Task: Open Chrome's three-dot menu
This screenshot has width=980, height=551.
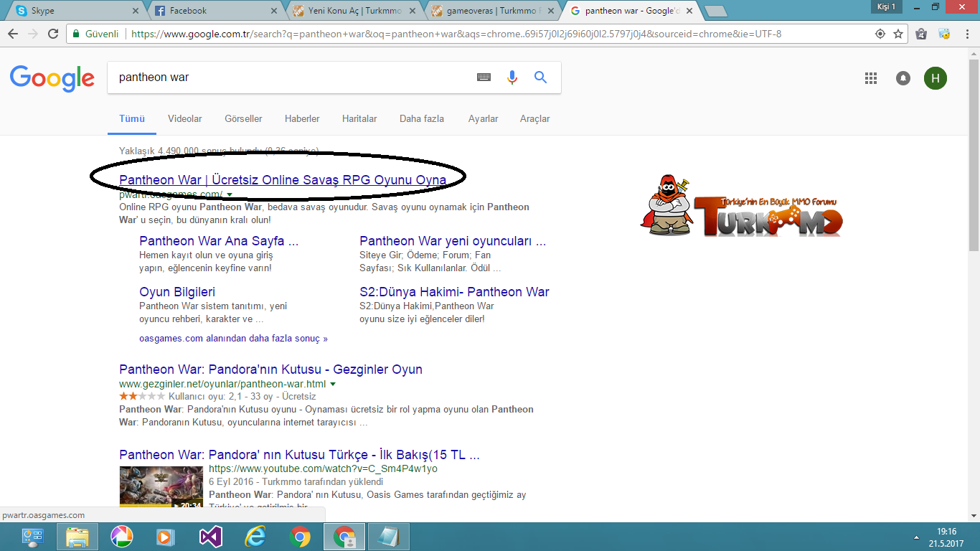Action: 966,34
